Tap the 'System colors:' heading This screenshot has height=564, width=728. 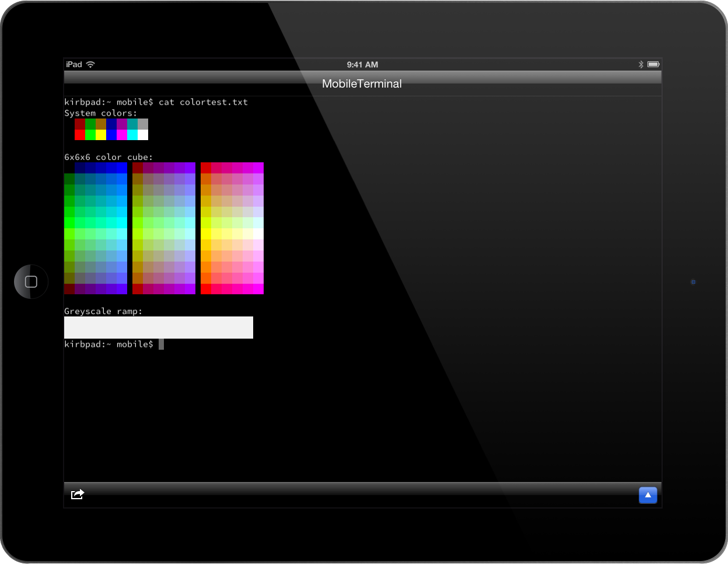[101, 113]
